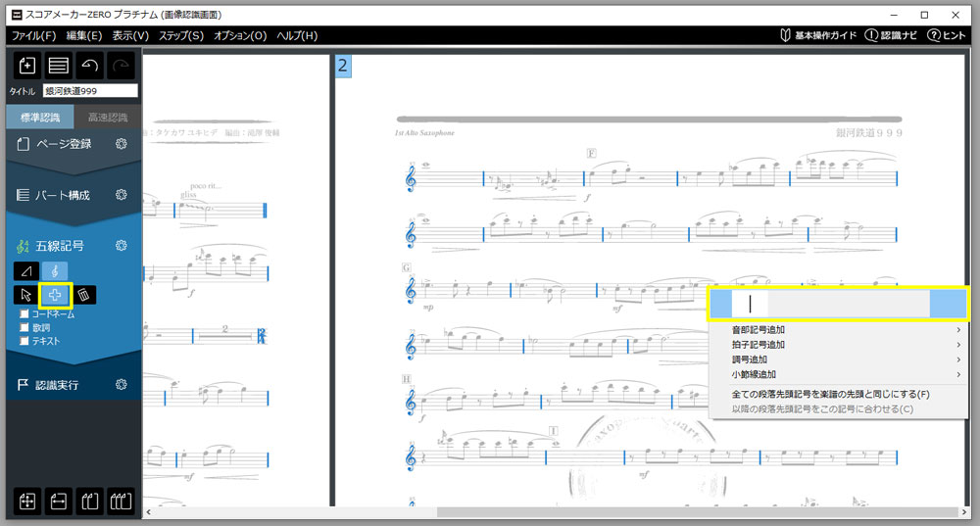
Task: Click treble clef on section G staff
Action: coord(411,291)
